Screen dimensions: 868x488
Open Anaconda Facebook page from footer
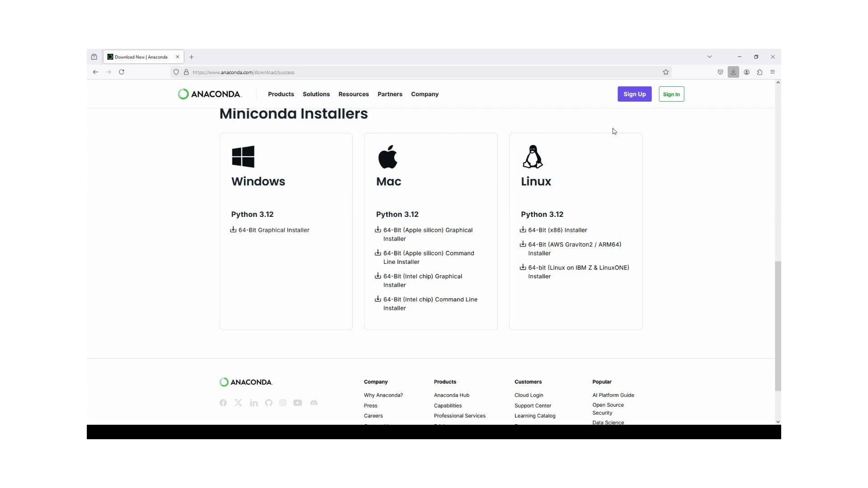click(223, 403)
